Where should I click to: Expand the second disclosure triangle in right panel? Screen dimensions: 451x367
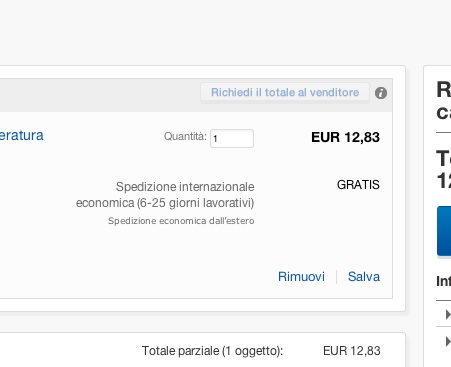[448, 341]
